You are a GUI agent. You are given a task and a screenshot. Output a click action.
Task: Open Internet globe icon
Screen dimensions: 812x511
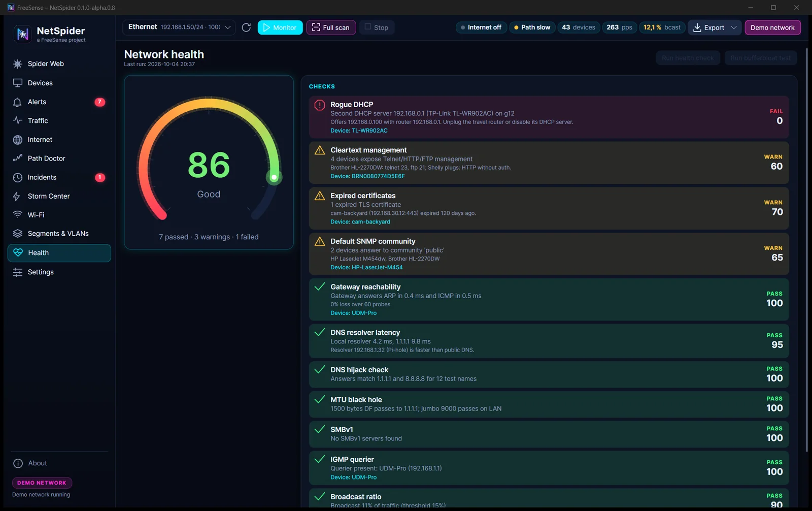[x=18, y=140]
